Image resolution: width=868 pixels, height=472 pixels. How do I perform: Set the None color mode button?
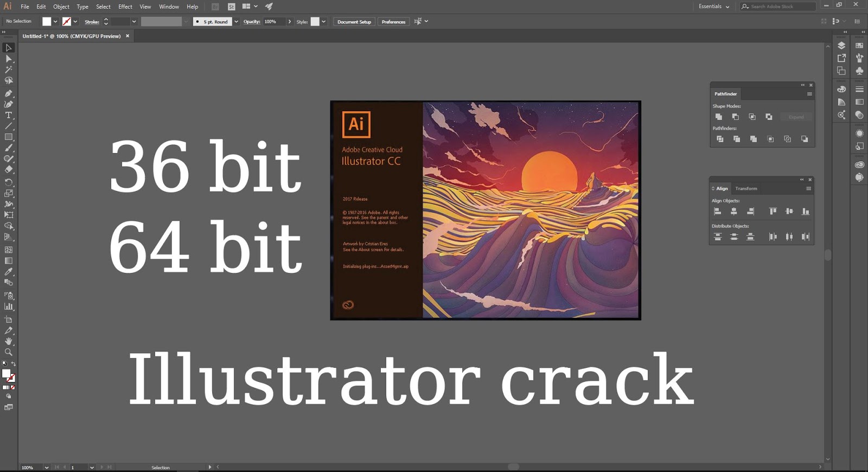click(x=13, y=387)
